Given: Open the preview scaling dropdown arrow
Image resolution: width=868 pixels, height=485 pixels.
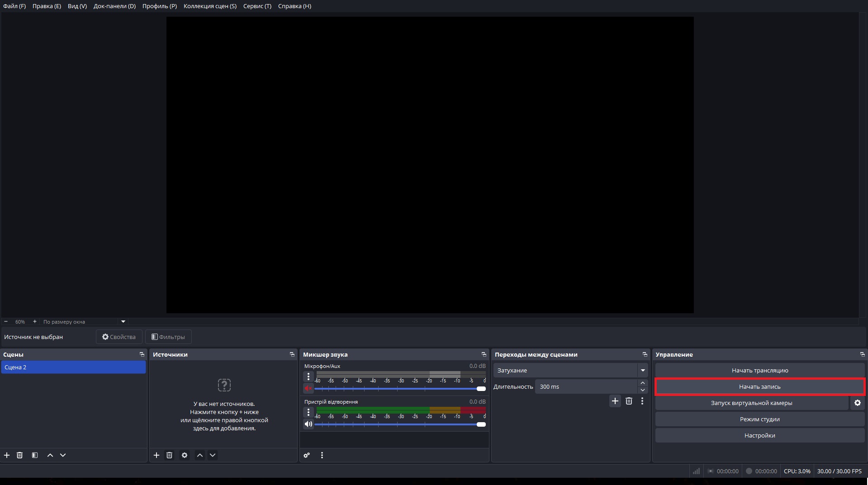Looking at the screenshot, I should pos(123,321).
